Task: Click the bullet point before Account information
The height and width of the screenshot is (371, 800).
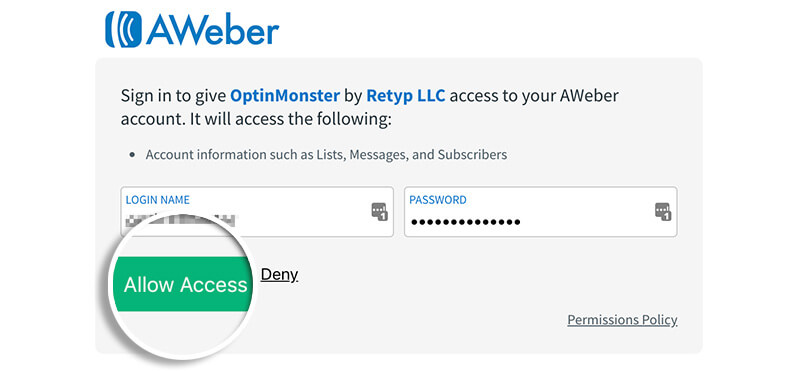Action: [133, 155]
